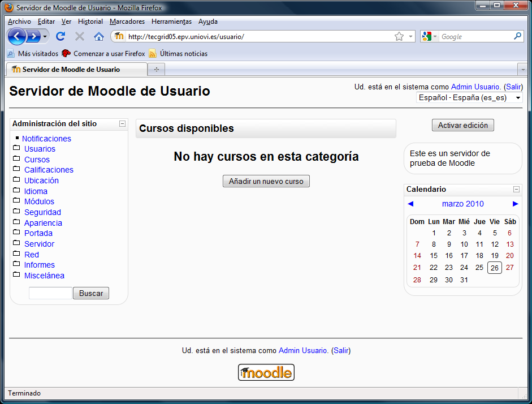Click the footer Admin Usuario link
Image resolution: width=532 pixels, height=404 pixels.
click(x=304, y=351)
